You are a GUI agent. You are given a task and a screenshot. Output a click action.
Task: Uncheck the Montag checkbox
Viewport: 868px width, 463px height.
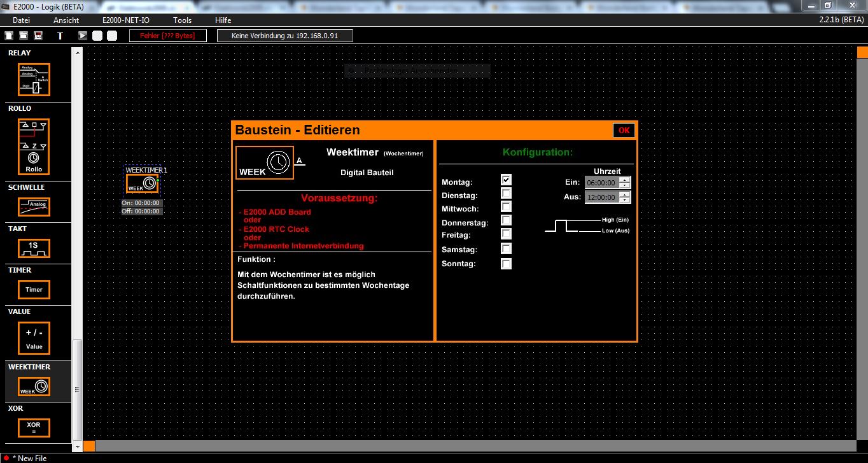506,180
